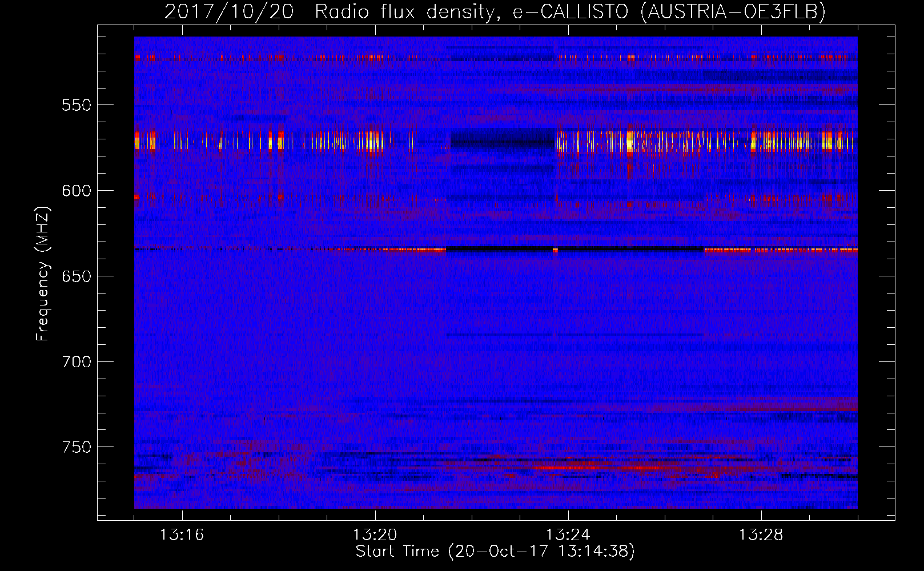Click the 13:28 time axis label
Viewport: 924px width, 571px height.
tap(761, 535)
